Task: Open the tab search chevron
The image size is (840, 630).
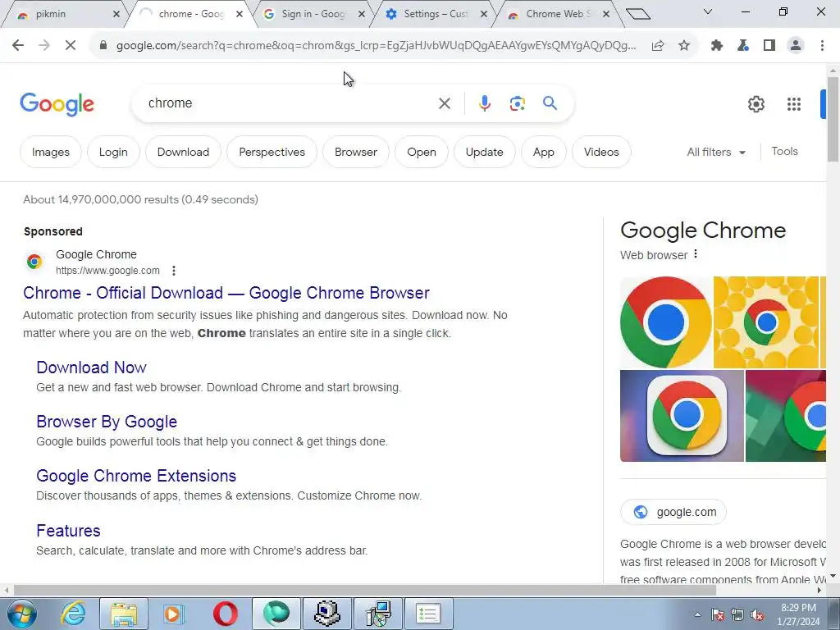Action: 708,11
